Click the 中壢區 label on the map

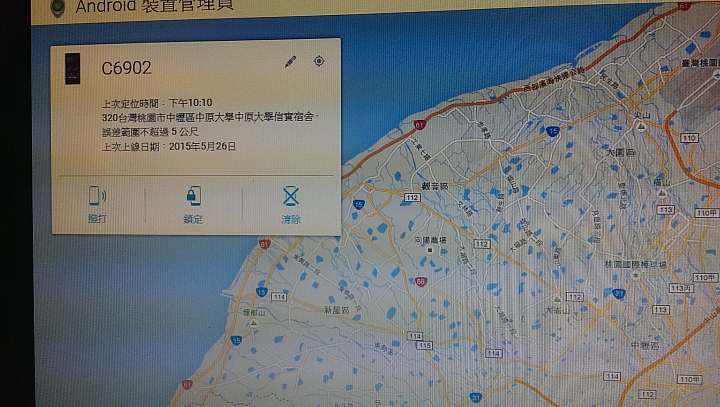[645, 345]
